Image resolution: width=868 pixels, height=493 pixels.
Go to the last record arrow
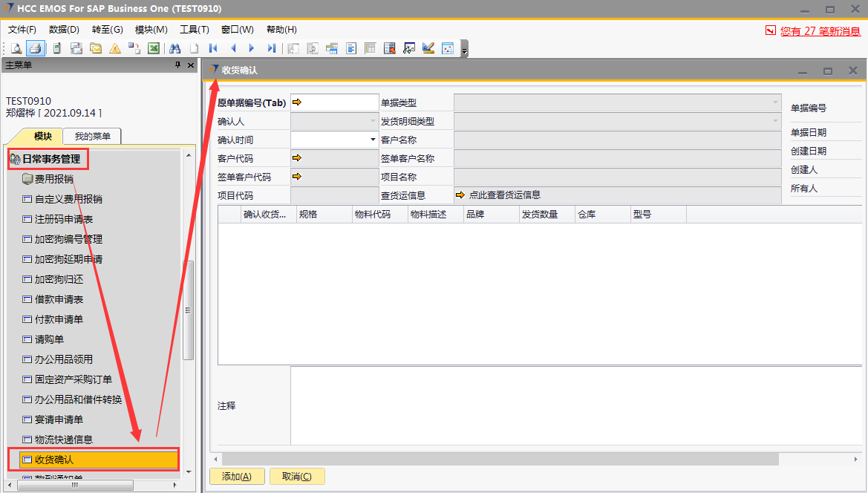[x=271, y=49]
